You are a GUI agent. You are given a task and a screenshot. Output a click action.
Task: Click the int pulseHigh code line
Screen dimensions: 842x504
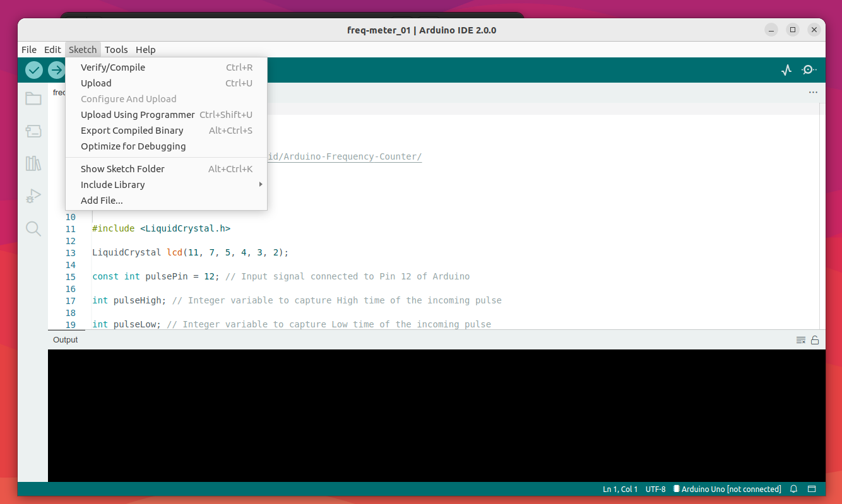click(297, 301)
